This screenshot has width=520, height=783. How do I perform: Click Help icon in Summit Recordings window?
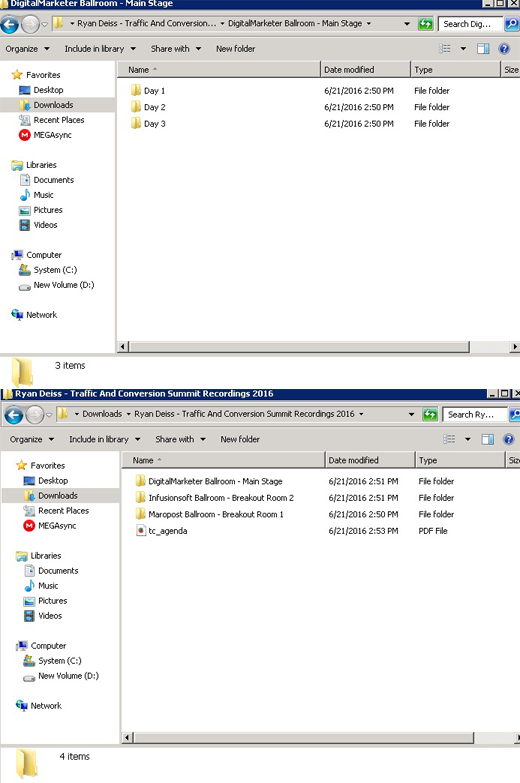pos(509,439)
